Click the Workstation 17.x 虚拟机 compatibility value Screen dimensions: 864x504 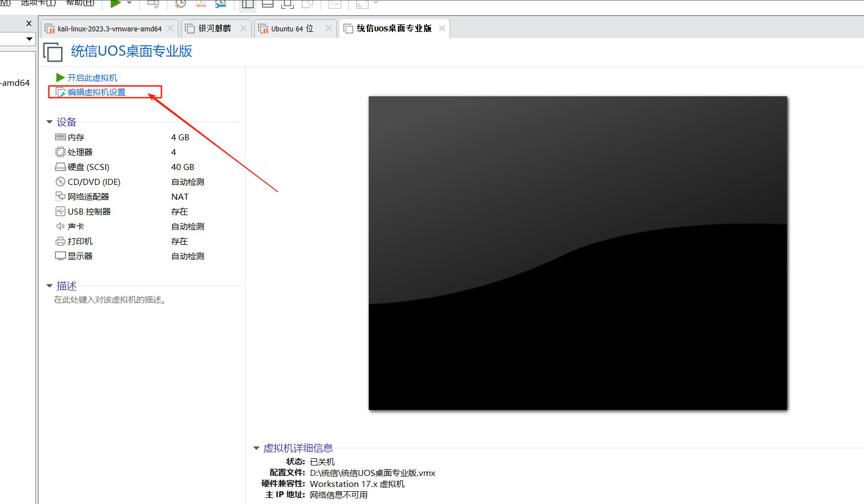click(357, 484)
